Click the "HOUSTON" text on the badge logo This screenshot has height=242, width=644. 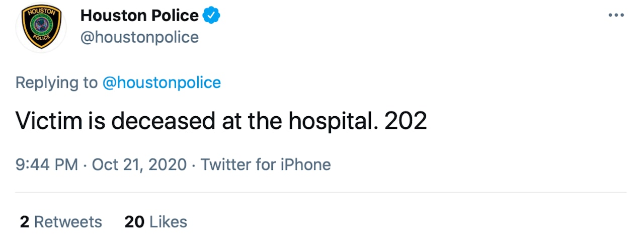tap(41, 12)
